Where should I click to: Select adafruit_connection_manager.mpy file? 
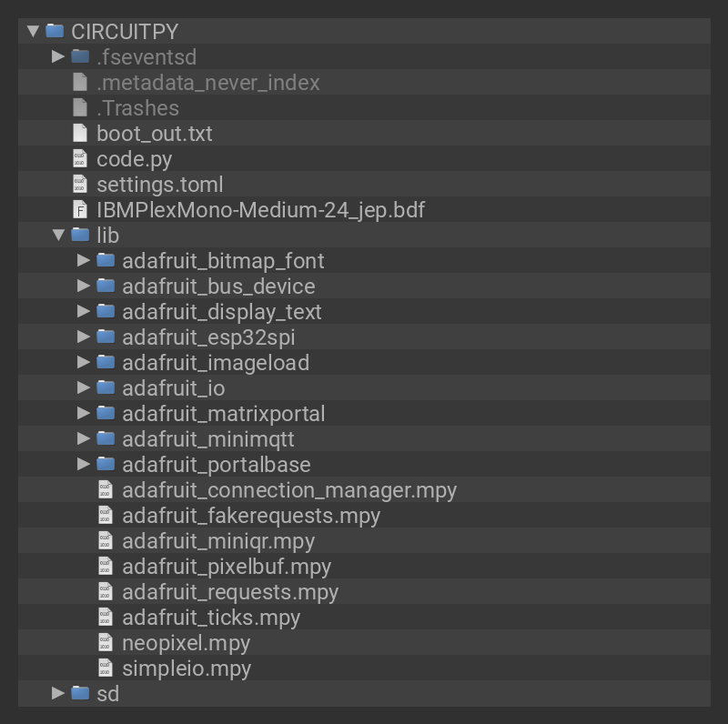288,490
